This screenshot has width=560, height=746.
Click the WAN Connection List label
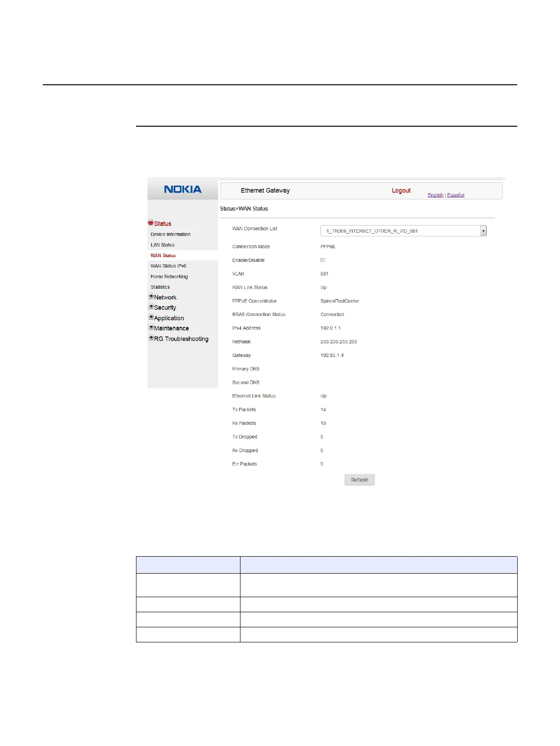255,229
